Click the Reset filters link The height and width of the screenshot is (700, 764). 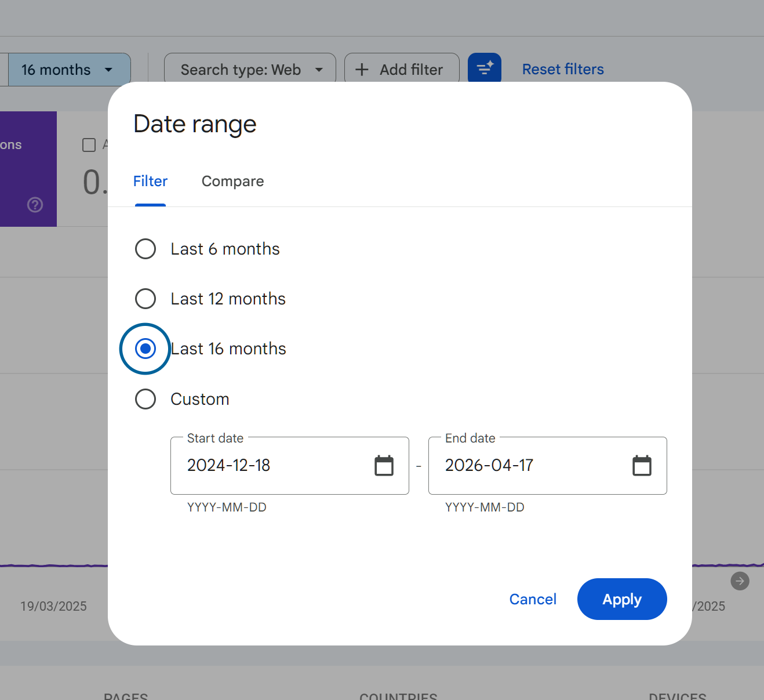click(563, 70)
